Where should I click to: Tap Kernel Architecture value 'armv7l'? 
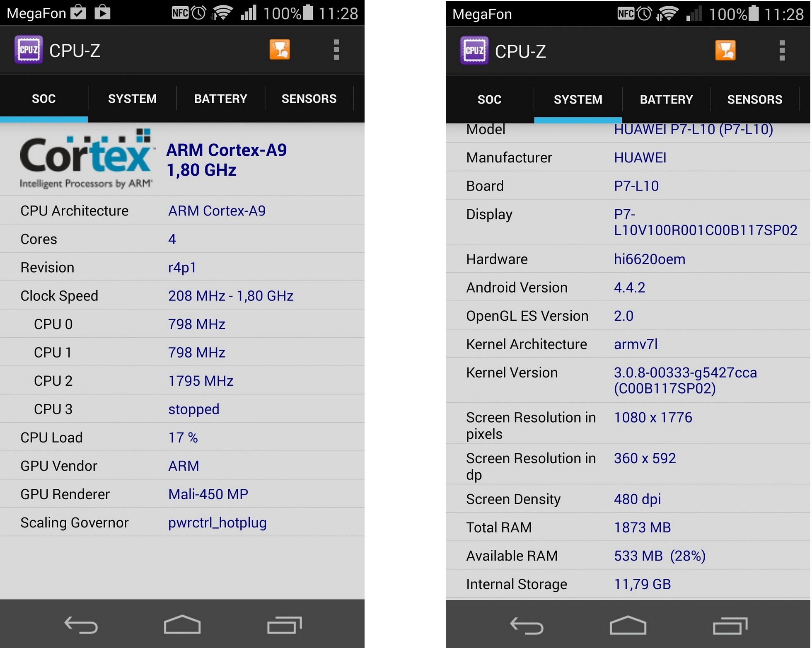coord(636,344)
